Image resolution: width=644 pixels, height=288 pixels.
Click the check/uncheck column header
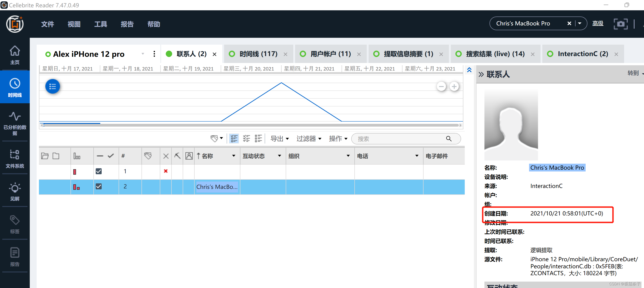tap(106, 156)
